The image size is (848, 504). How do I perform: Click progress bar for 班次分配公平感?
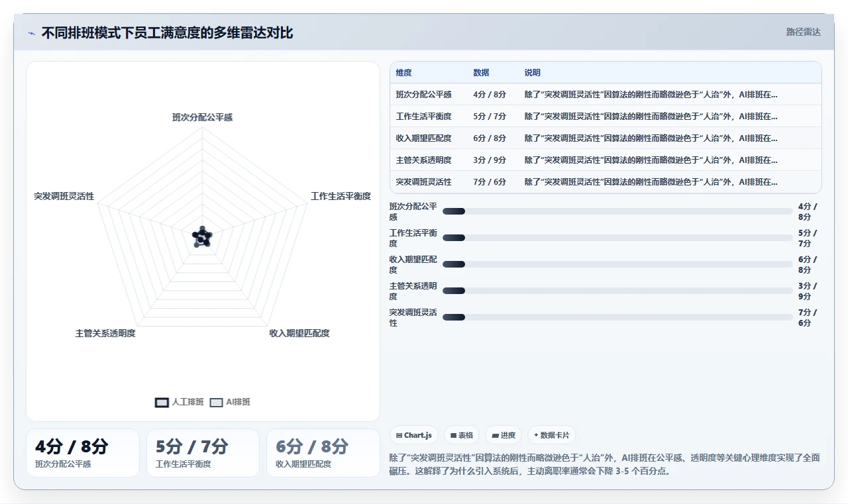tap(617, 211)
